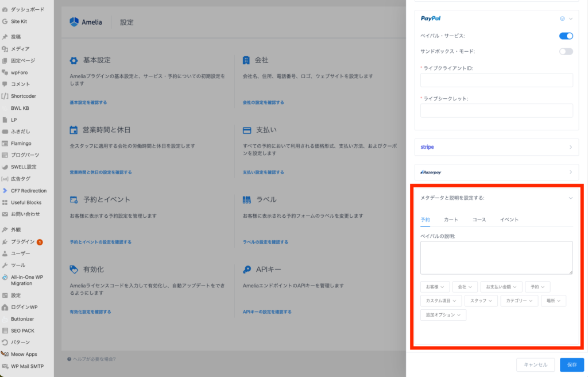Image resolution: width=588 pixels, height=377 pixels.
Task: Open the カスタム項目 placeholder dropdown
Action: coord(440,301)
